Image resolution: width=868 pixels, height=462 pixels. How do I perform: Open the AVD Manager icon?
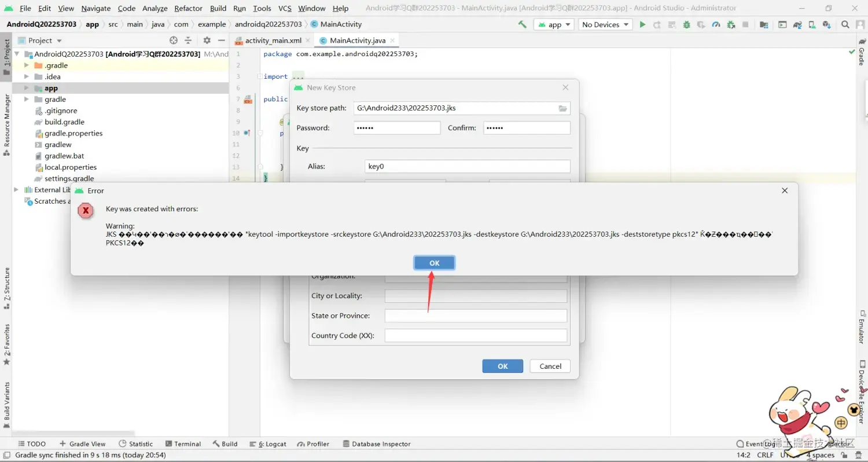(x=812, y=24)
